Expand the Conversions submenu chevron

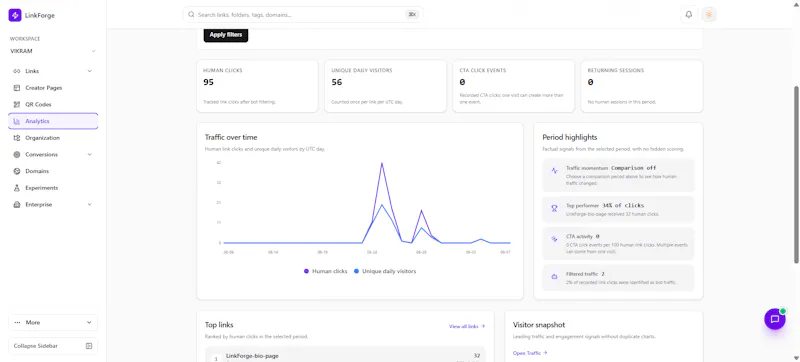(x=90, y=154)
